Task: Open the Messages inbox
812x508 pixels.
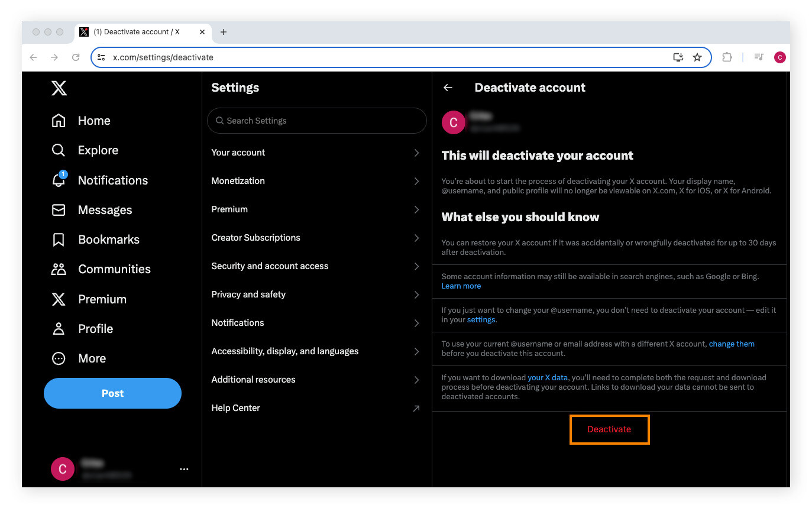Action: 105,210
